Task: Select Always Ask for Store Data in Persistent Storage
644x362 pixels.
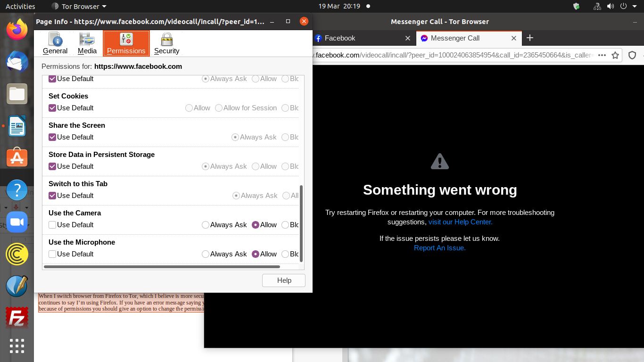Action: pos(206,166)
